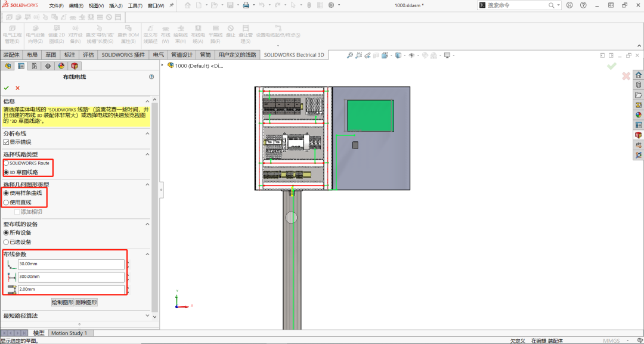Click the user login account icon

pos(569,5)
